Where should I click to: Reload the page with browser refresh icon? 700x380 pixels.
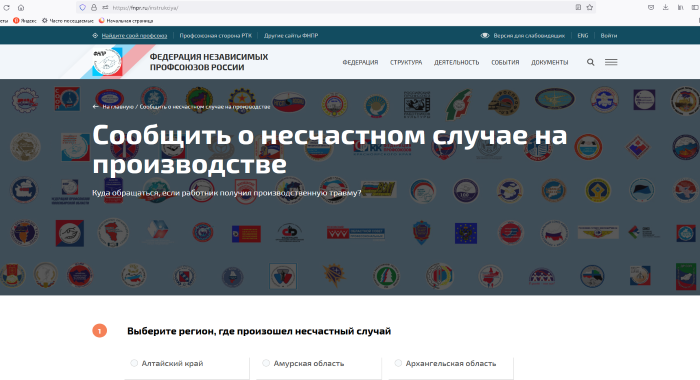[6, 8]
